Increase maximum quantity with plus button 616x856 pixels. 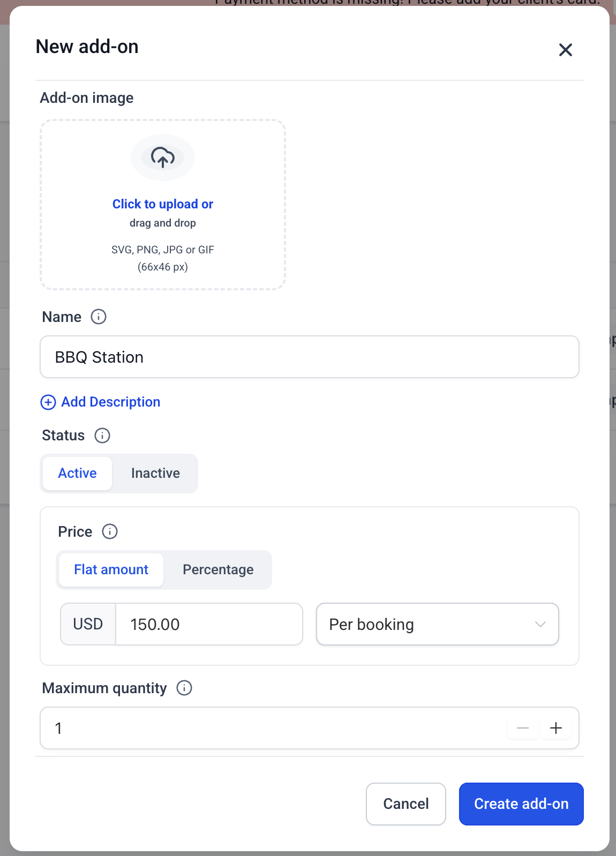tap(556, 728)
